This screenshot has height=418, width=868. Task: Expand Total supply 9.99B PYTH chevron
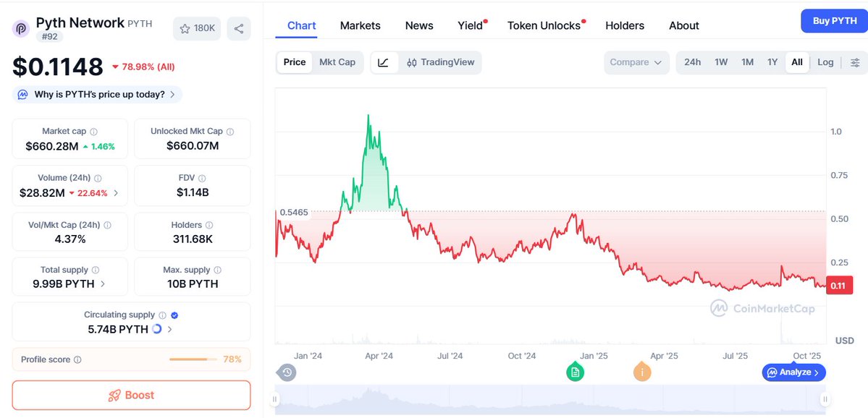103,284
